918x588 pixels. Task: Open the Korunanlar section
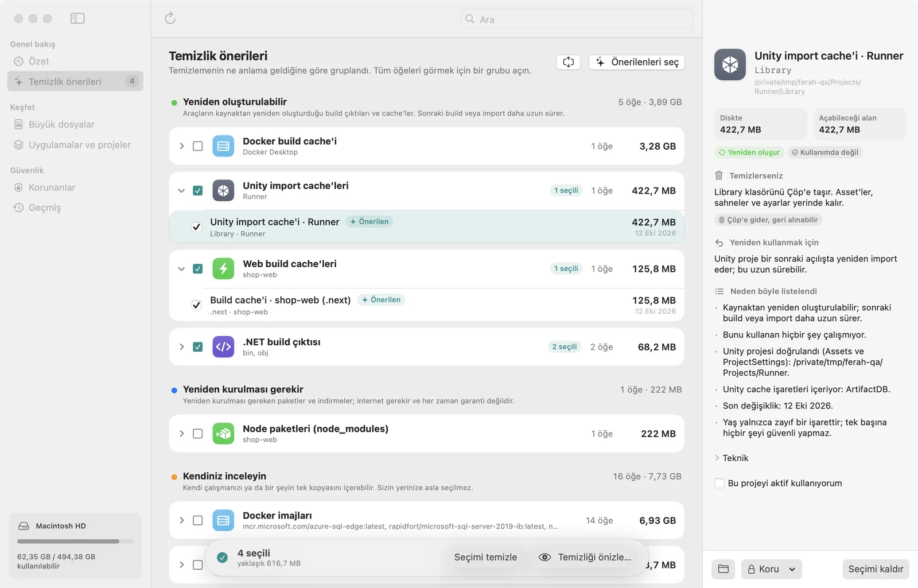pyautogui.click(x=75, y=188)
